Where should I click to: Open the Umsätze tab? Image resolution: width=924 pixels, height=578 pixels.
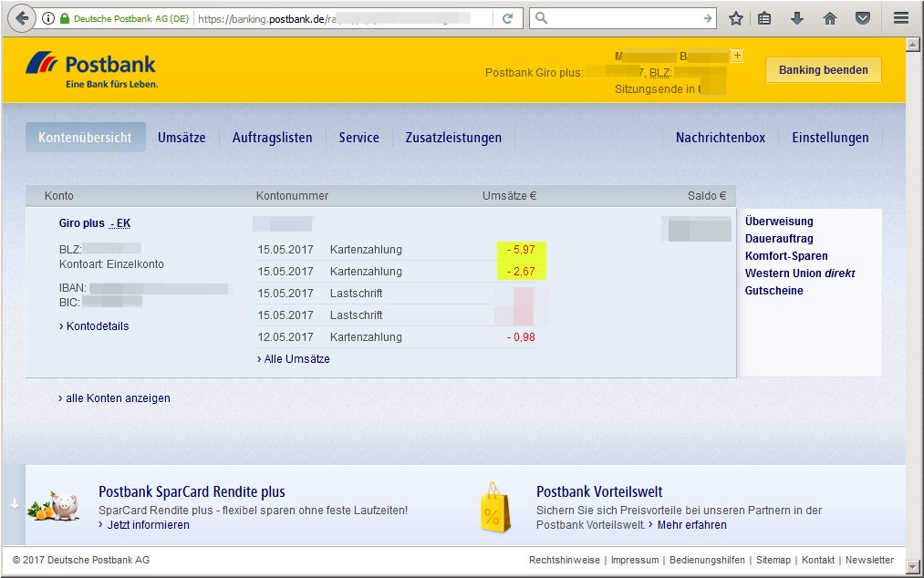click(x=182, y=138)
